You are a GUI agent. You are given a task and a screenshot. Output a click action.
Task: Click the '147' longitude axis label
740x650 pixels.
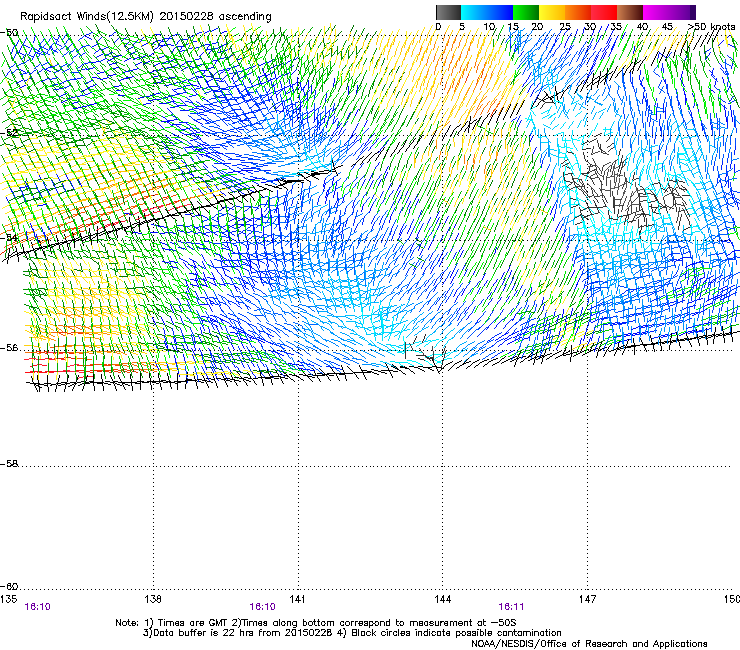point(587,599)
